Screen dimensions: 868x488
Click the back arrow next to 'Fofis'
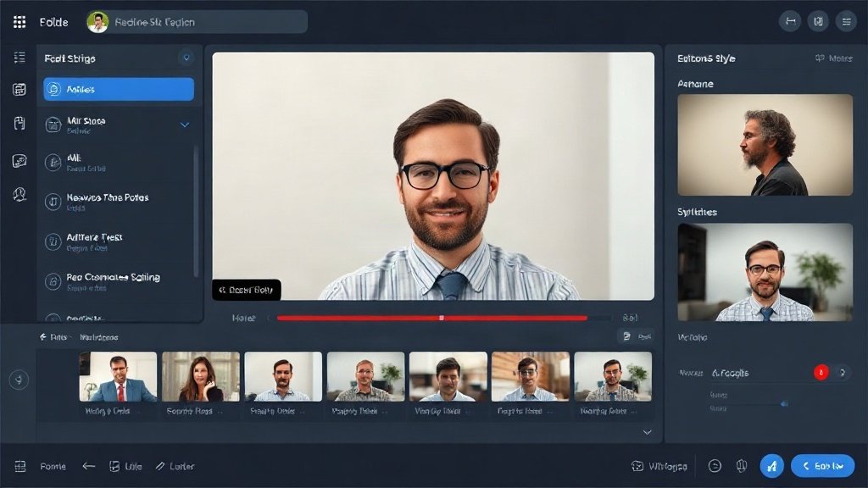[x=43, y=337]
